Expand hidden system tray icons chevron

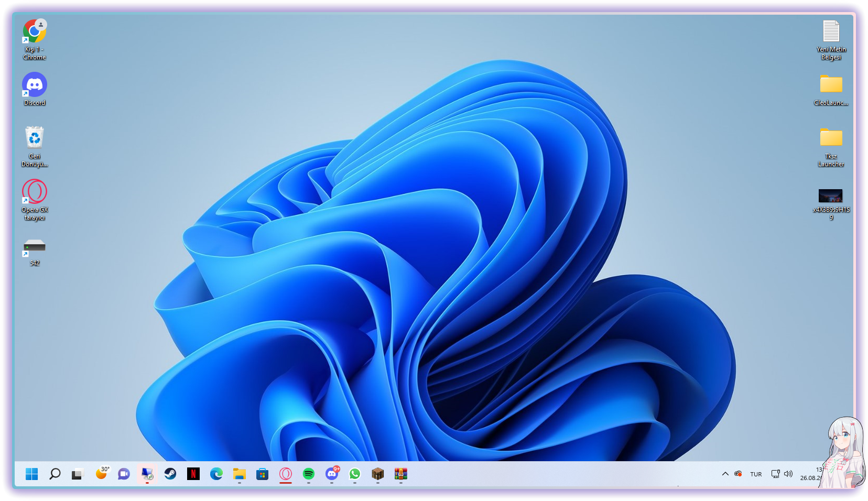click(725, 474)
